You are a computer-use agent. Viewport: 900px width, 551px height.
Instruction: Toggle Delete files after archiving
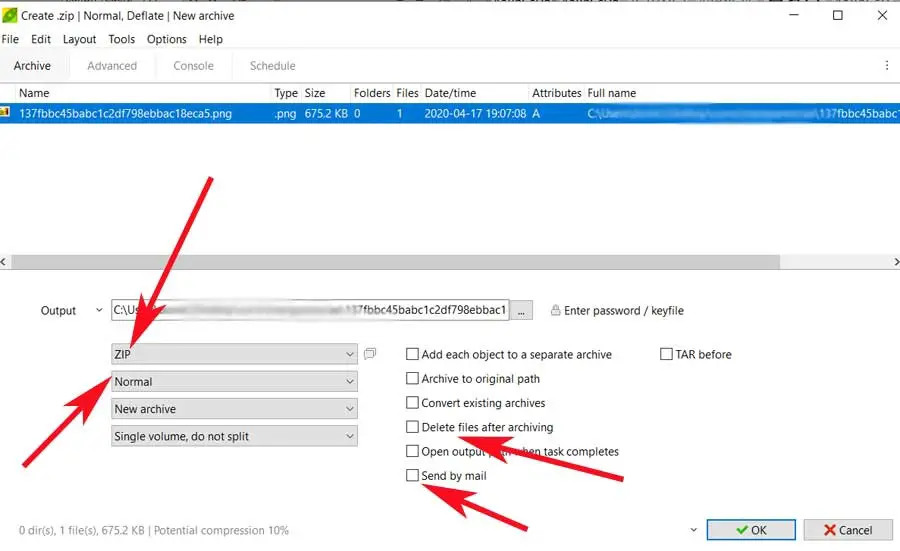(412, 427)
